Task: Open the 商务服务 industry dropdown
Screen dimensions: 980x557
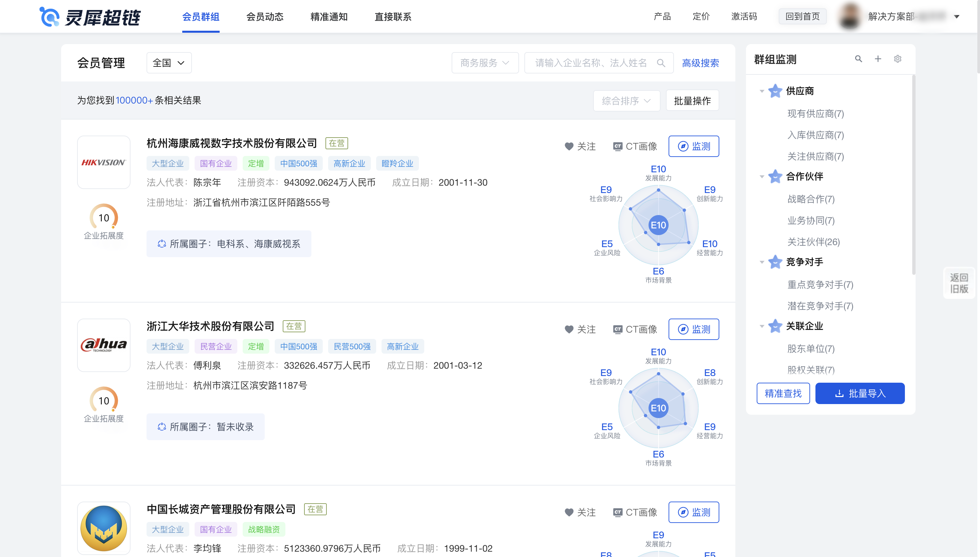Action: click(485, 63)
